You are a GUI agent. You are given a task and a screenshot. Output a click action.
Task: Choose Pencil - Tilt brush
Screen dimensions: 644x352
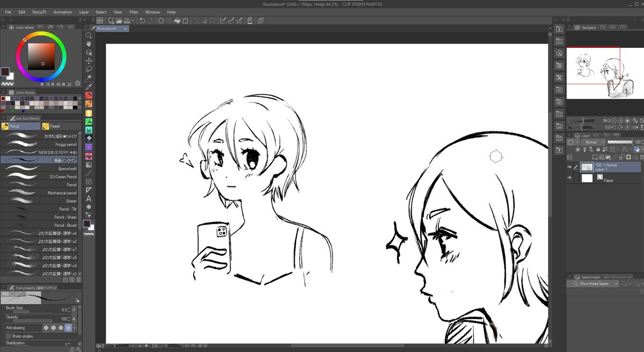click(40, 209)
